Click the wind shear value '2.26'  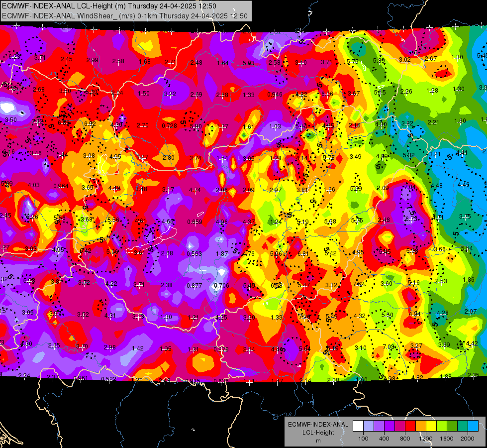[406, 92]
